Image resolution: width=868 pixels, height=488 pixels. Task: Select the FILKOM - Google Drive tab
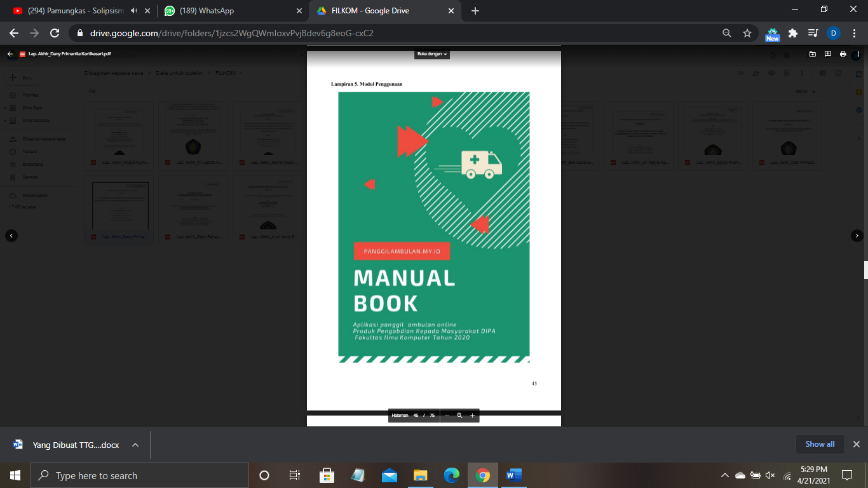[x=370, y=11]
